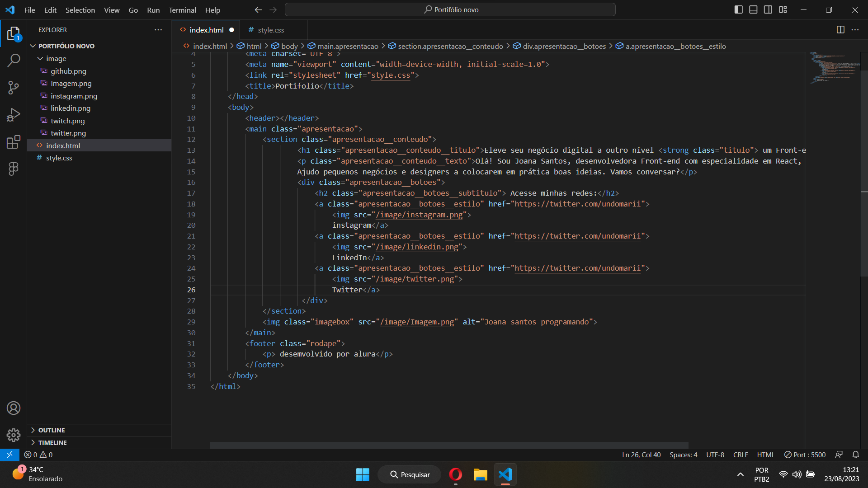Open the weather widget showing 34°C
The image size is (868, 488).
point(37,474)
